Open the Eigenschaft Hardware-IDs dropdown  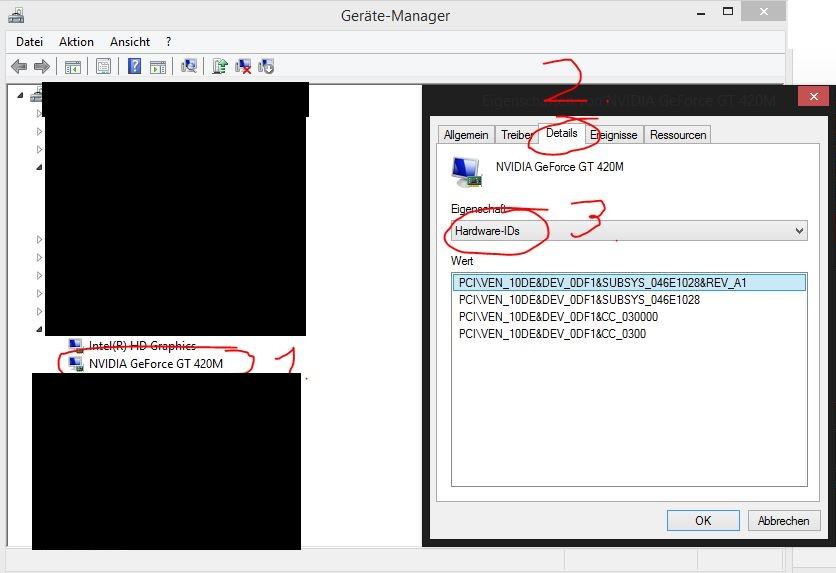(629, 231)
